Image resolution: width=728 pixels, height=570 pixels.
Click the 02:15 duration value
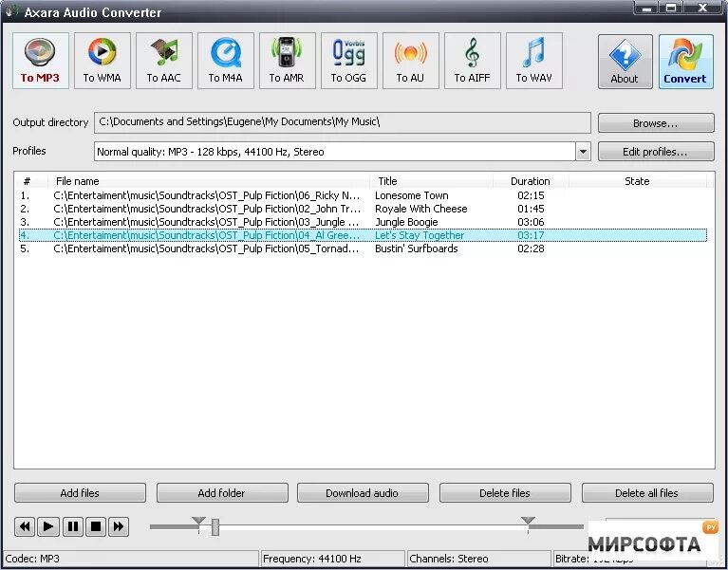[x=531, y=195]
